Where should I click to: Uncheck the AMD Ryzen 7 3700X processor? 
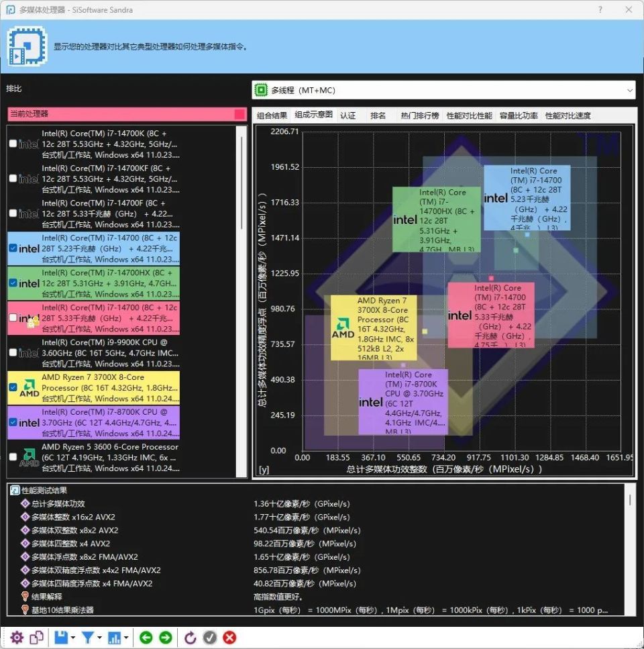click(13, 387)
